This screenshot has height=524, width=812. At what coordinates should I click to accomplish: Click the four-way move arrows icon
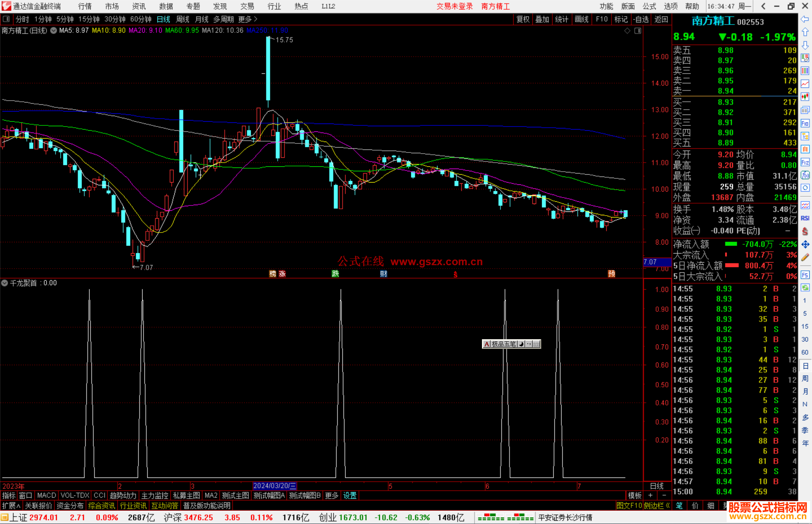click(805, 245)
